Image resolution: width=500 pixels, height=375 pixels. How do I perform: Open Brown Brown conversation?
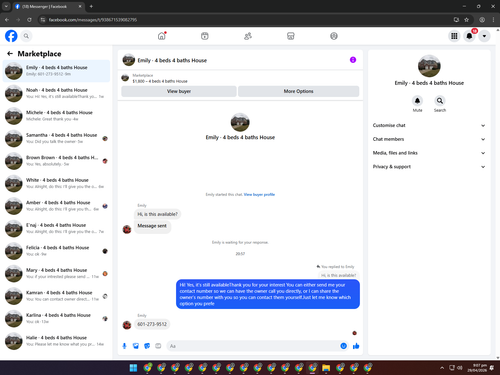pyautogui.click(x=56, y=161)
